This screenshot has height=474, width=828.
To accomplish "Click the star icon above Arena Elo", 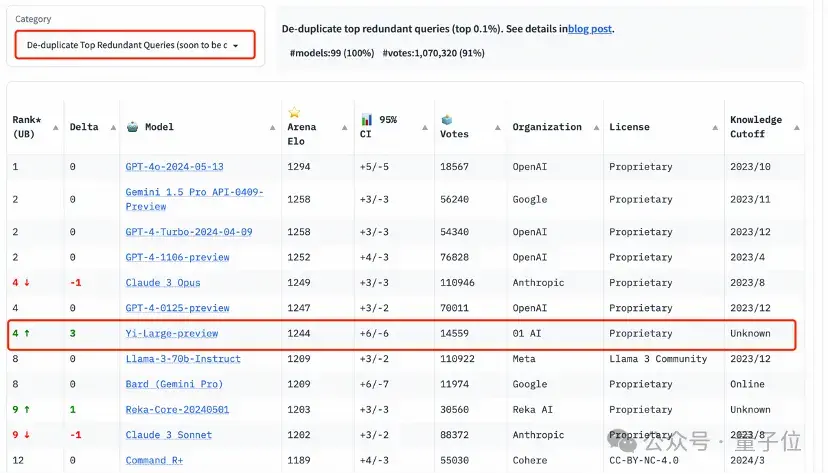I will pyautogui.click(x=294, y=113).
